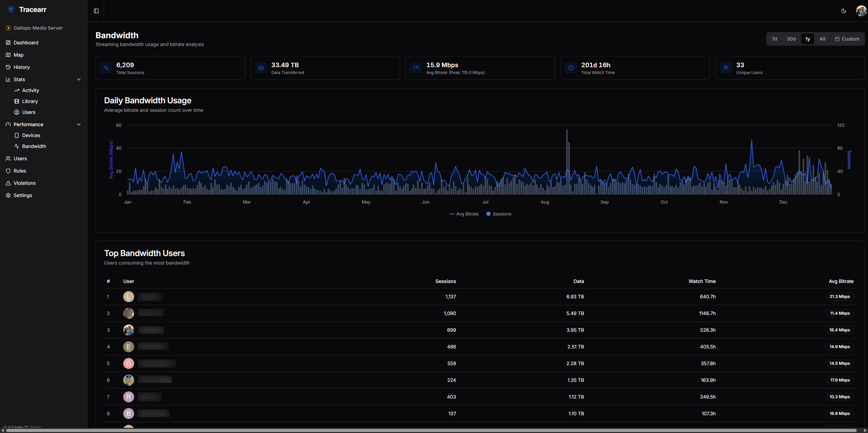Click the rank 3 user photo avatar
This screenshot has height=433, width=868.
pyautogui.click(x=129, y=330)
